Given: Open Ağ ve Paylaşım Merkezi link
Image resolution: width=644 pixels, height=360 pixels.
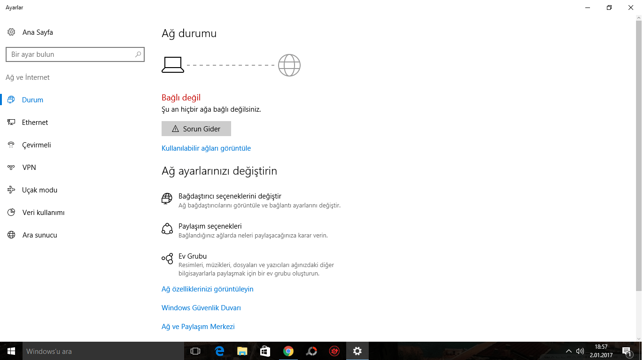Looking at the screenshot, I should tap(198, 326).
